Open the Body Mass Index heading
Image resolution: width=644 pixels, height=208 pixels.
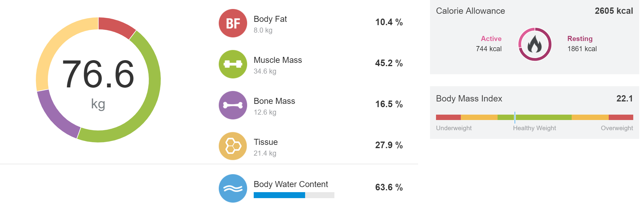pos(469,98)
